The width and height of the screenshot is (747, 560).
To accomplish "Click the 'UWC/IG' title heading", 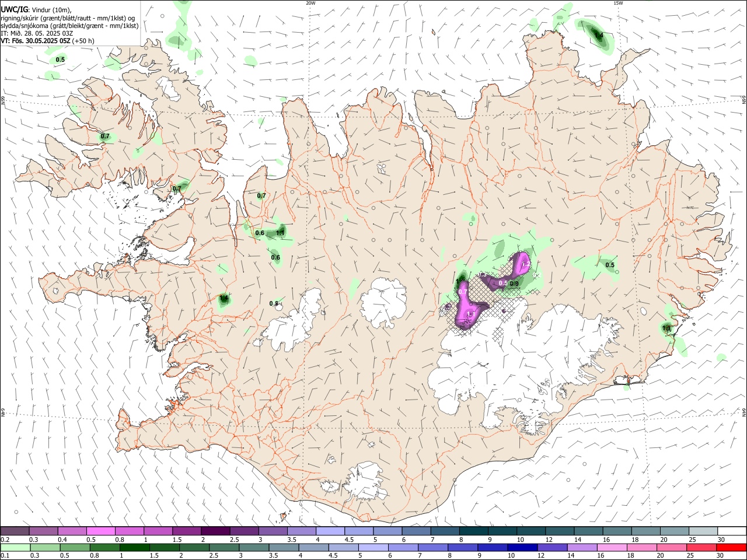I will pyautogui.click(x=14, y=9).
